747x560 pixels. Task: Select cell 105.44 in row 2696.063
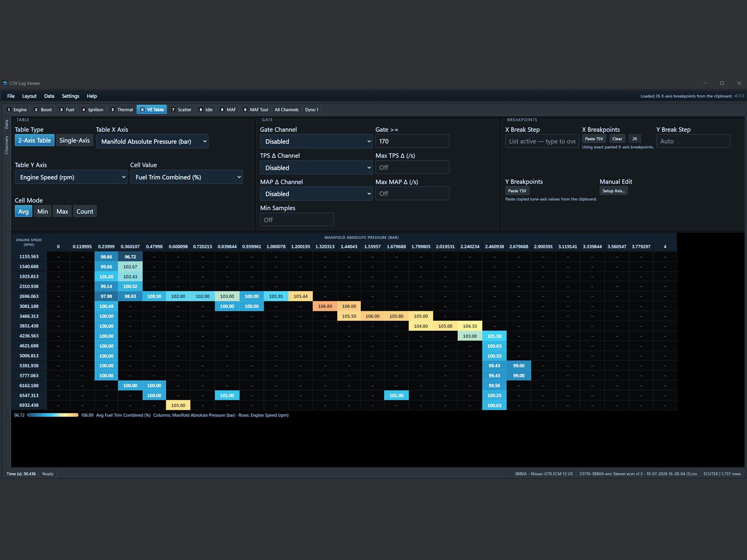301,296
